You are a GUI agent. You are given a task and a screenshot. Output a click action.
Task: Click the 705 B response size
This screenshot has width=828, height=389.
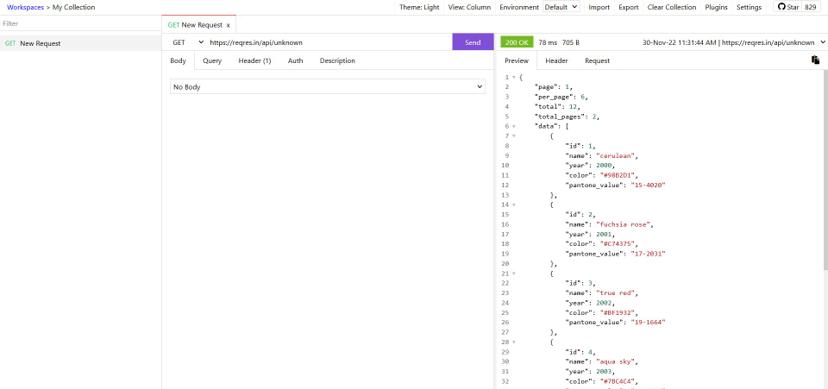pyautogui.click(x=571, y=42)
